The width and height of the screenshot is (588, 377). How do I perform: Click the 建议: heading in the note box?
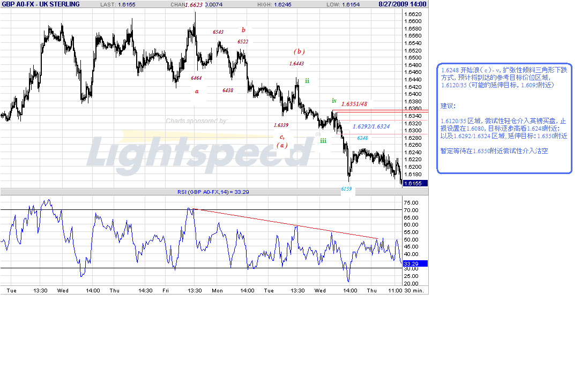[448, 106]
